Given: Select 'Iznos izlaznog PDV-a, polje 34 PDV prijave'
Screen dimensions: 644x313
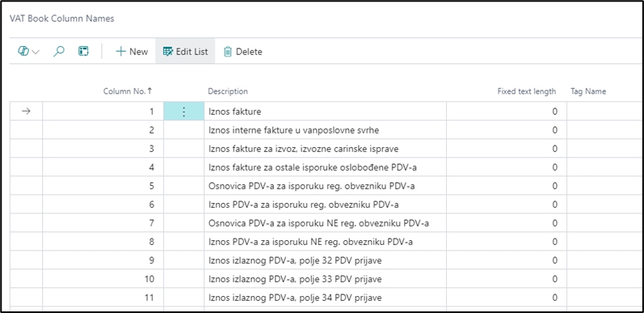Looking at the screenshot, I should coord(295,298).
